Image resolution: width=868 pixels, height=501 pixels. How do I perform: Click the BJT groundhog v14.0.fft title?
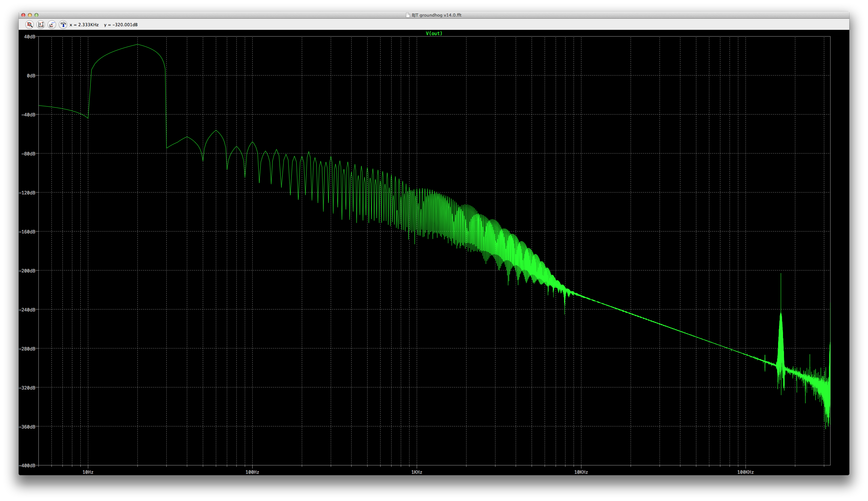pyautogui.click(x=436, y=15)
